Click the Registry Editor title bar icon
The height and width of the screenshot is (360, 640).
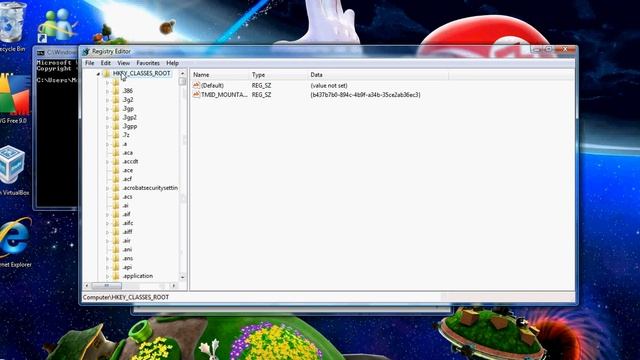point(86,51)
